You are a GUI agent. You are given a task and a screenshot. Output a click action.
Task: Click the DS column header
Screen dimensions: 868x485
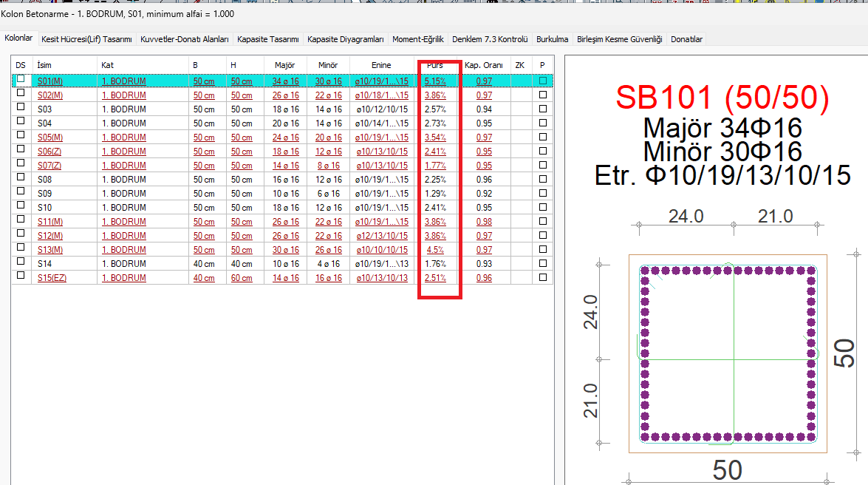pyautogui.click(x=21, y=65)
